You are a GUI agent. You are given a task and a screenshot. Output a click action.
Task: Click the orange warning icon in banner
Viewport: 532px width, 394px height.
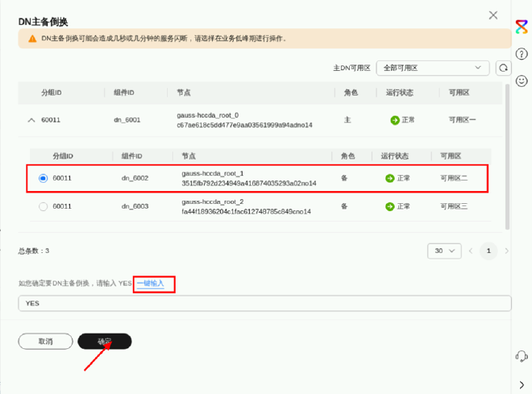(32, 38)
